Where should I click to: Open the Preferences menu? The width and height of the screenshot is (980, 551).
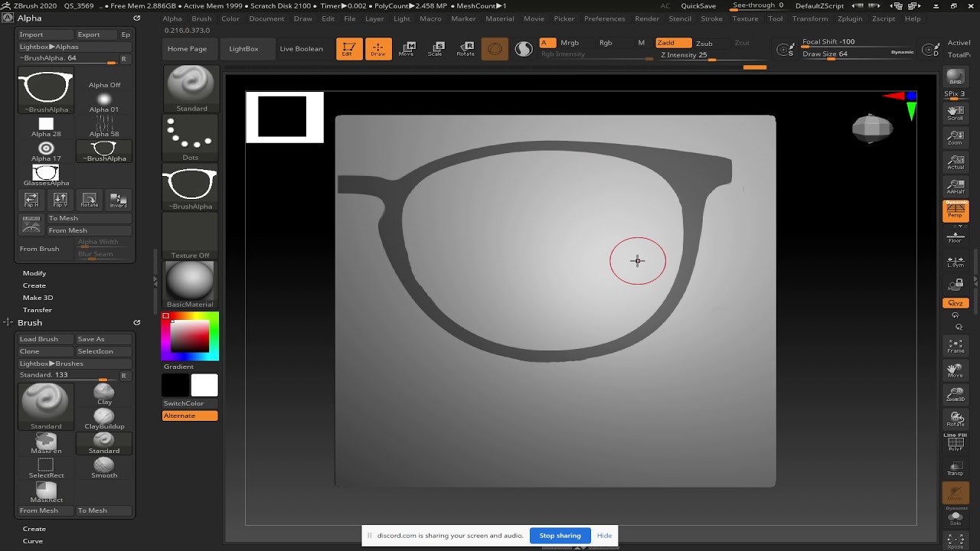click(605, 18)
